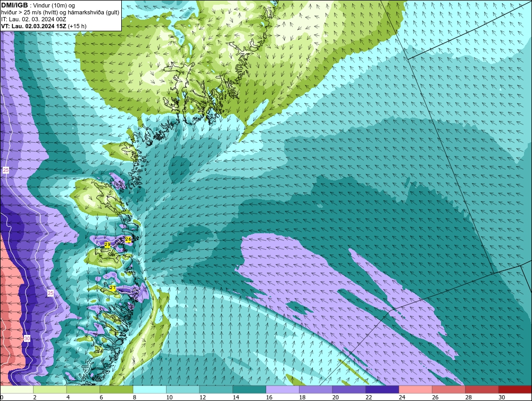Click the legend scale value 24
Image resolution: width=532 pixels, height=401 pixels.
[x=402, y=397]
